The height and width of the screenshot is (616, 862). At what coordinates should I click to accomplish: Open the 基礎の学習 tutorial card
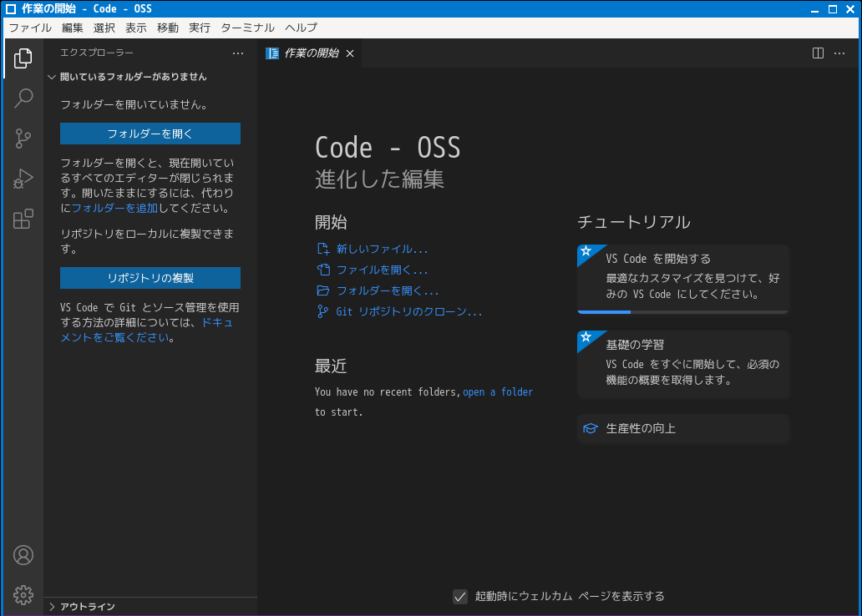pos(682,364)
